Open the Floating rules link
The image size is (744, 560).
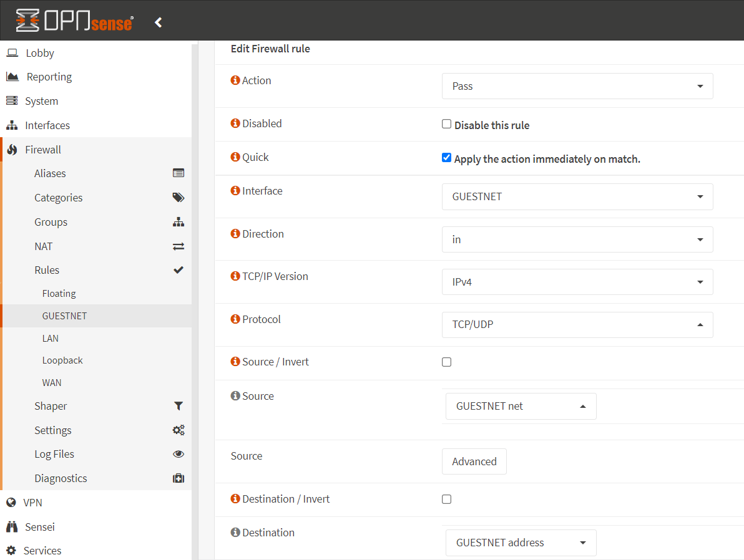click(x=59, y=293)
